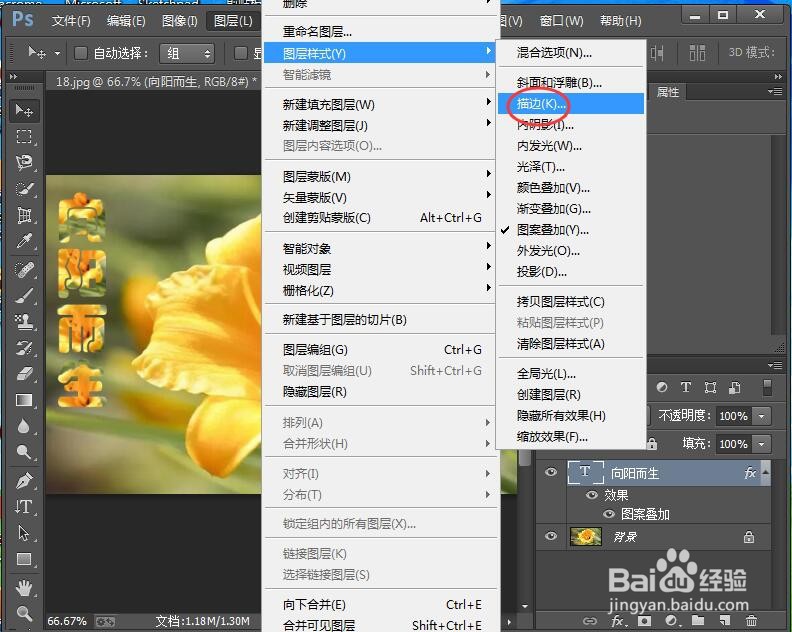The height and width of the screenshot is (632, 792).
Task: Click the add layer style fx button
Action: point(617,620)
